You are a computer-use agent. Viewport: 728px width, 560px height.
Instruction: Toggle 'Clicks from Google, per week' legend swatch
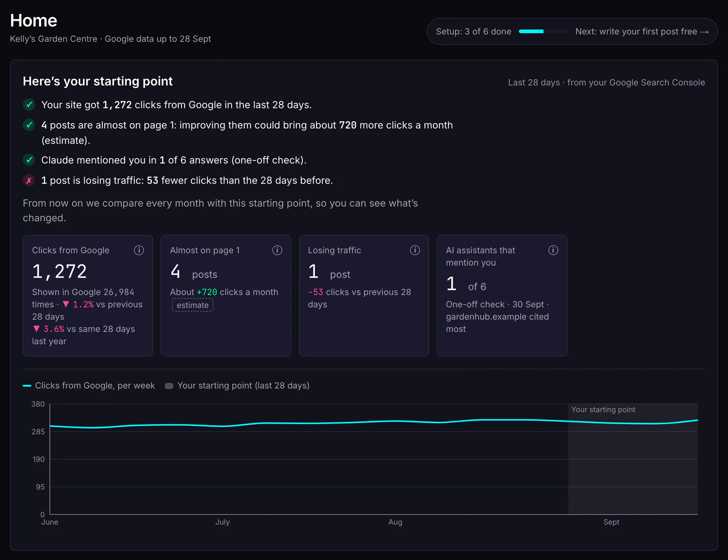pyautogui.click(x=27, y=386)
